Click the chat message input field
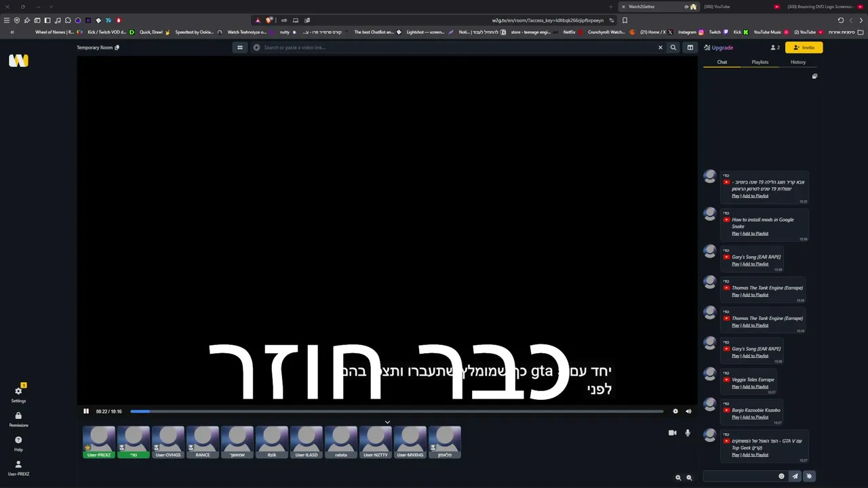 tap(739, 476)
